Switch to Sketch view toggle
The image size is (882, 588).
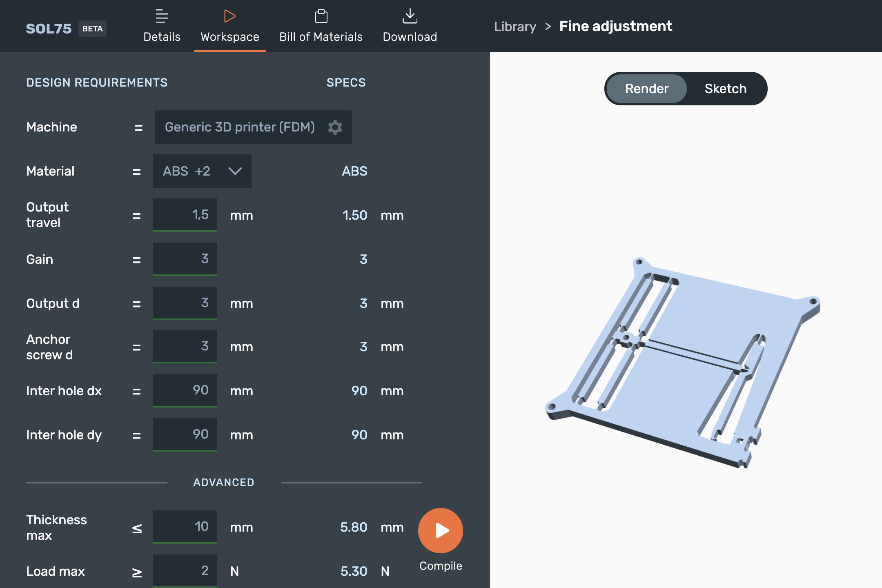tap(726, 88)
